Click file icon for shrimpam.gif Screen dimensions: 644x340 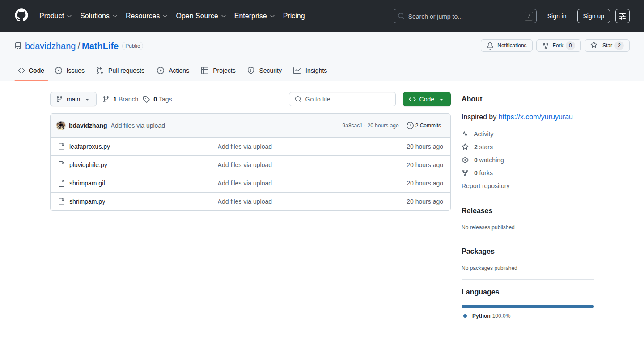pos(62,183)
